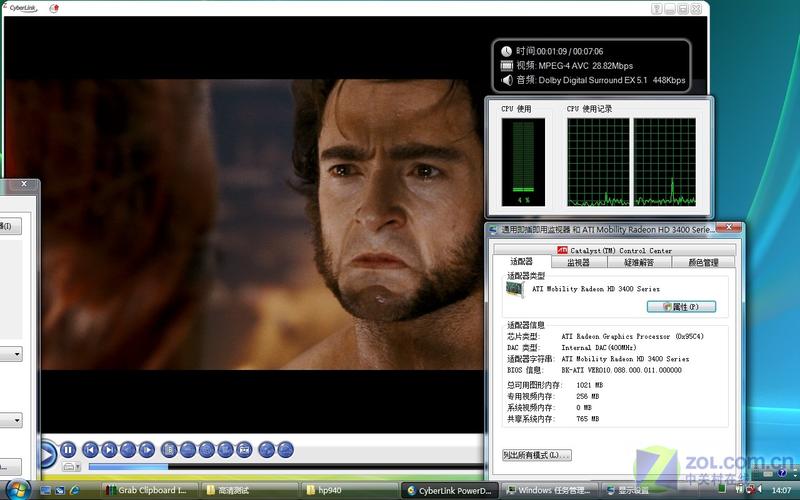The width and height of the screenshot is (800, 500).
Task: Skip to next chapter in PowerDVD
Action: 109,449
